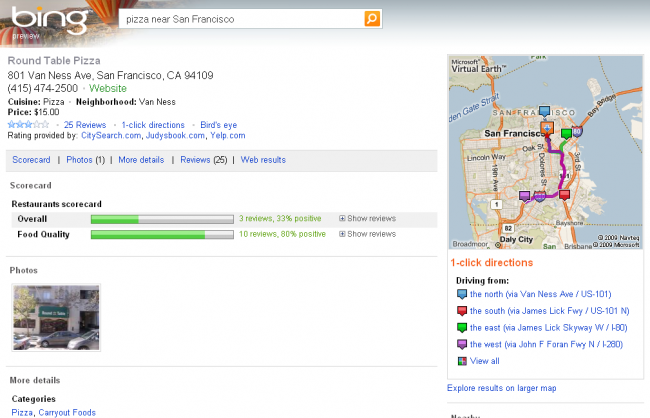
Task: Click the Carryout Foods category link
Action: (x=67, y=413)
